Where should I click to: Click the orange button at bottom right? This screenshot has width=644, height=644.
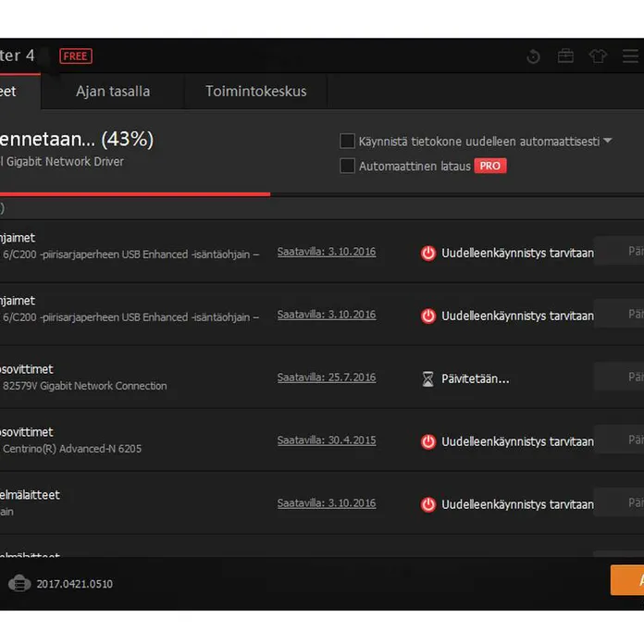[x=627, y=580]
